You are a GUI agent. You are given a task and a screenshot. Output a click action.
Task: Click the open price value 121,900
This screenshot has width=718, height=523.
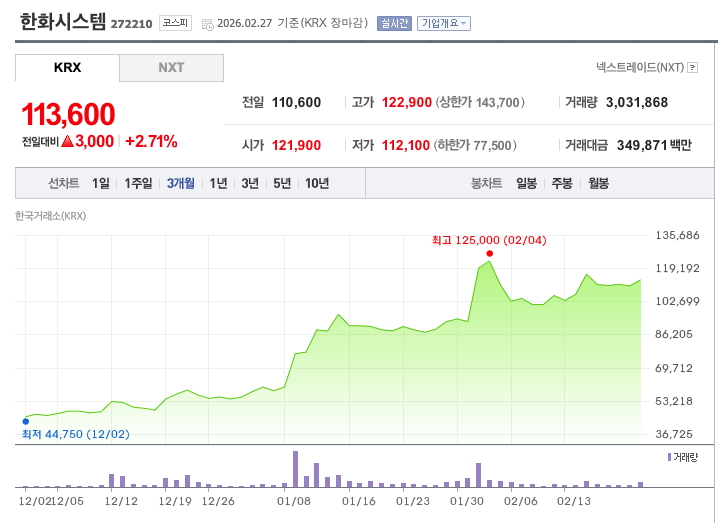pos(296,146)
